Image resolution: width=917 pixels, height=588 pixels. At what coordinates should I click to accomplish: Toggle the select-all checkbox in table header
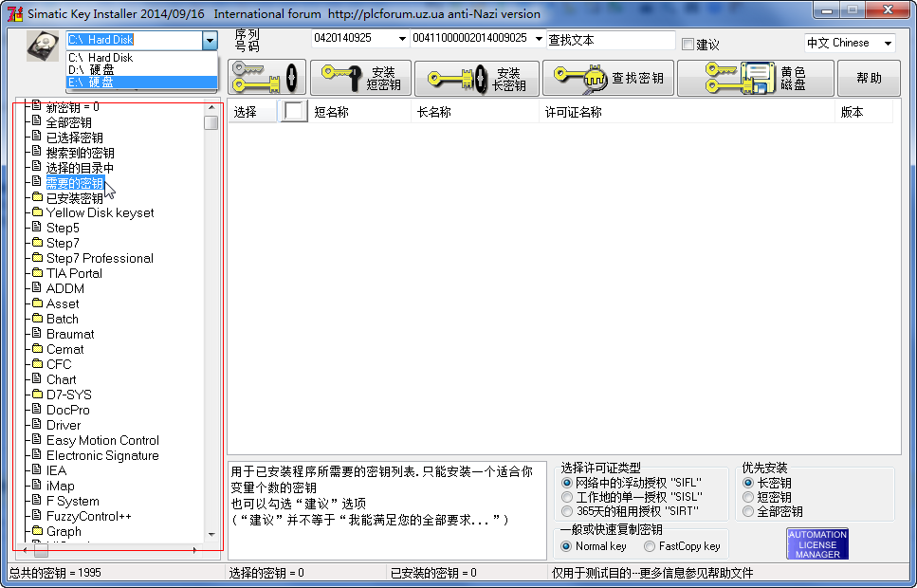tap(294, 111)
